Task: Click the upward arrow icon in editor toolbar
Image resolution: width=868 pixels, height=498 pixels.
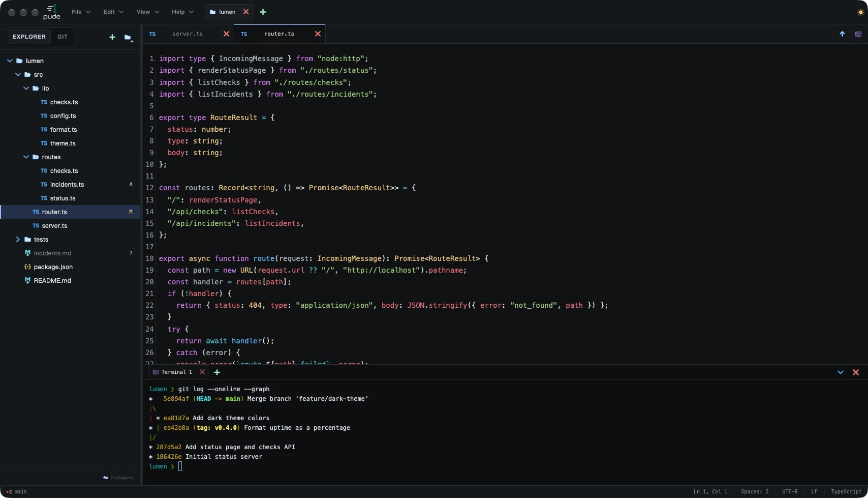Action: pyautogui.click(x=842, y=34)
